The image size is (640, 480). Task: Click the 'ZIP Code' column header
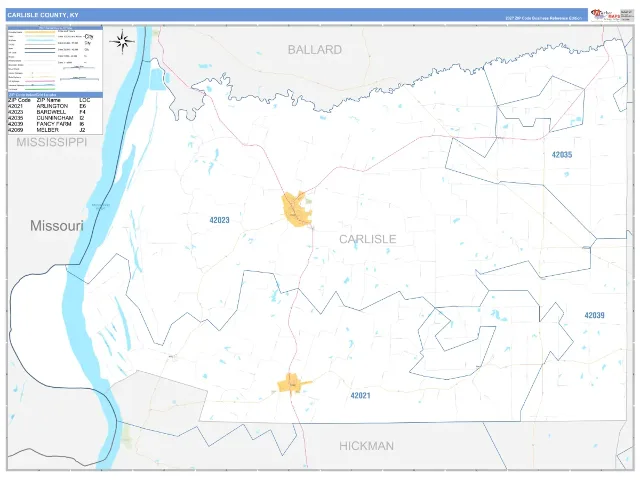(x=19, y=100)
